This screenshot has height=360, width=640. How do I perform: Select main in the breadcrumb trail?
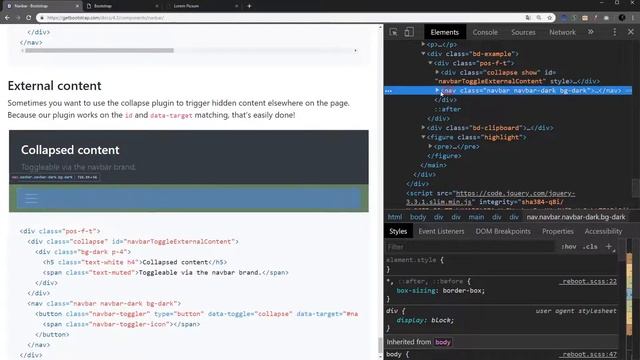coord(476,217)
